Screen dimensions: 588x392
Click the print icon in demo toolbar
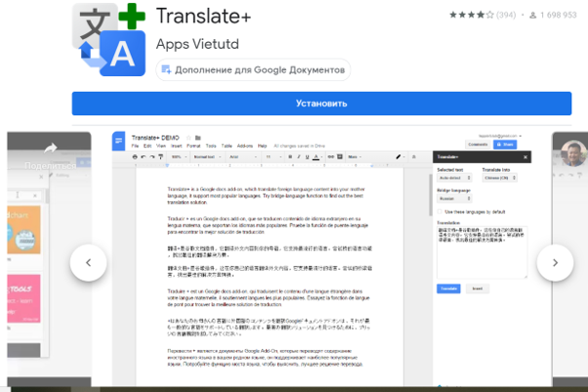coord(135,157)
